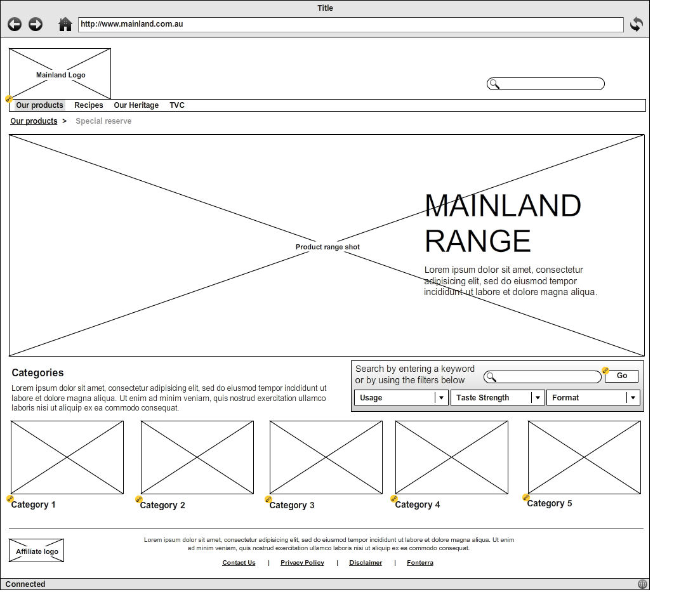Click the Connected status text

tap(25, 584)
